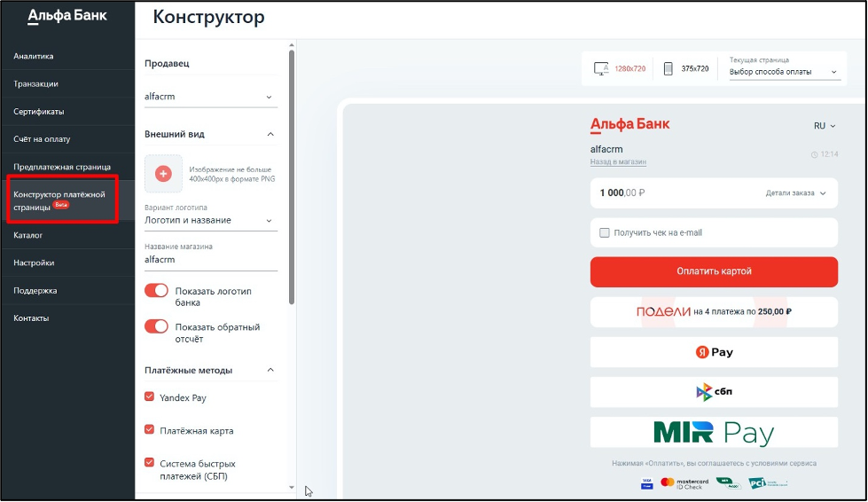
Task: Open Счёт на оплату page
Action: (42, 139)
